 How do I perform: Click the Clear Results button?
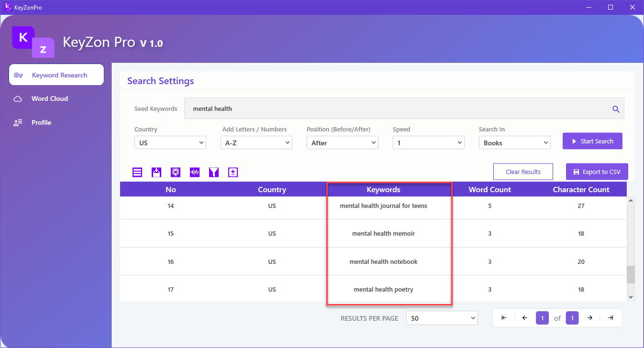523,172
